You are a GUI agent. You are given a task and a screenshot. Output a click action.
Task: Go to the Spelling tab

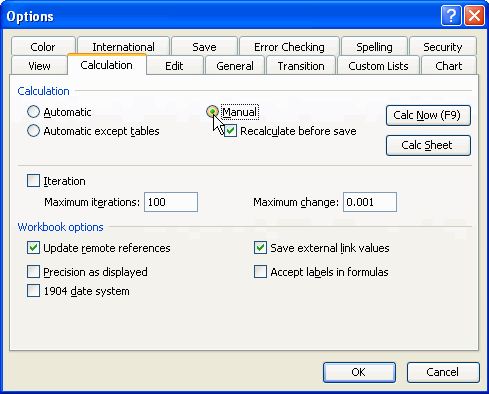[374, 46]
